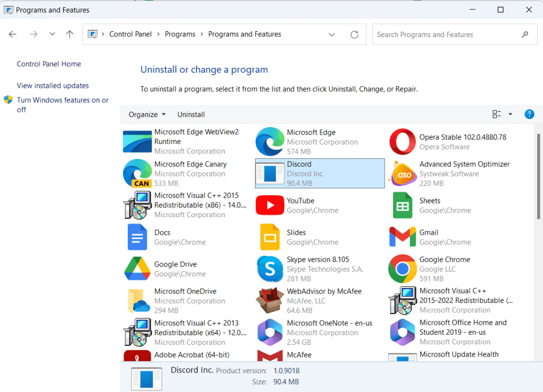This screenshot has width=543, height=392.
Task: Click the search magnifier icon
Action: (525, 34)
